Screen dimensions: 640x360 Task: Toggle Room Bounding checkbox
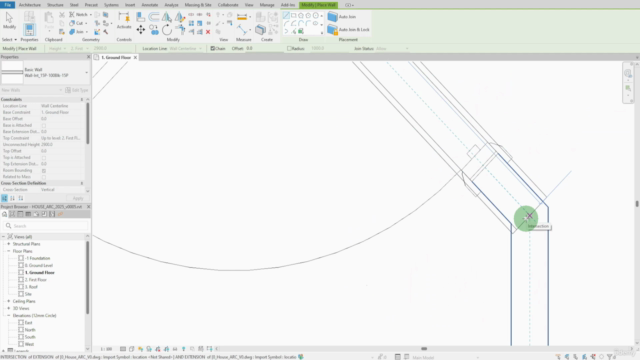pos(44,171)
